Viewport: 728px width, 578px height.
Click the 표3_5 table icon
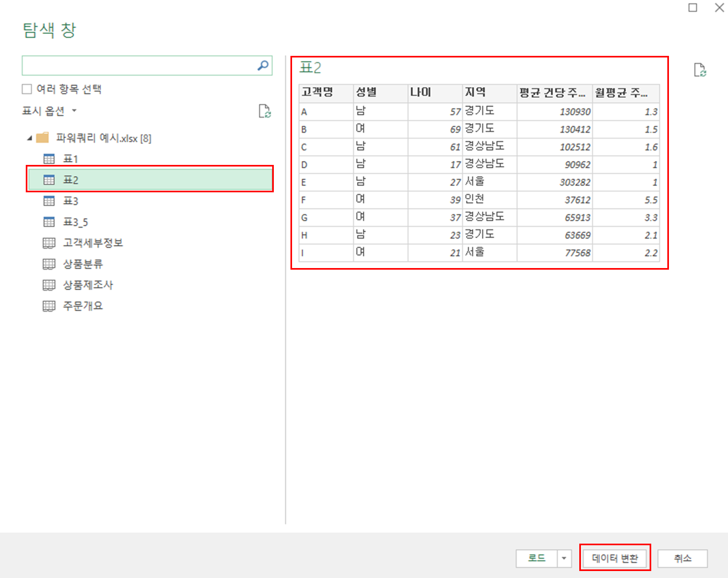49,222
